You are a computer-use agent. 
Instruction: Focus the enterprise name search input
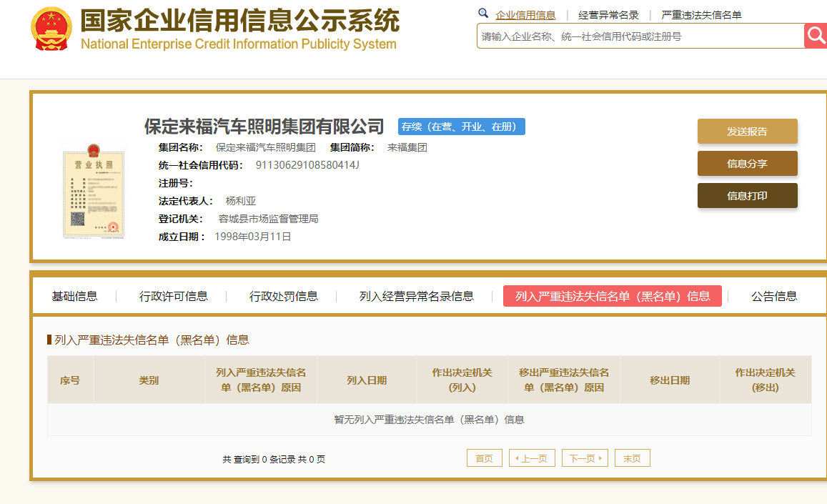click(641, 36)
